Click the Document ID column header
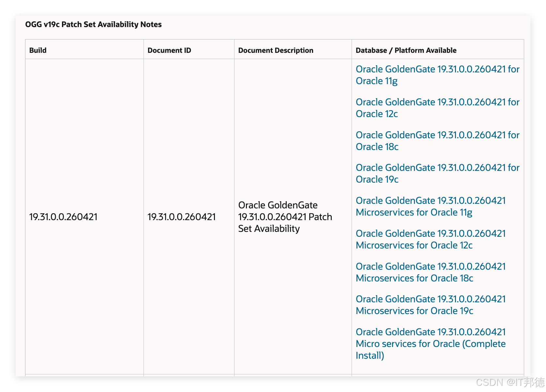 (x=169, y=50)
